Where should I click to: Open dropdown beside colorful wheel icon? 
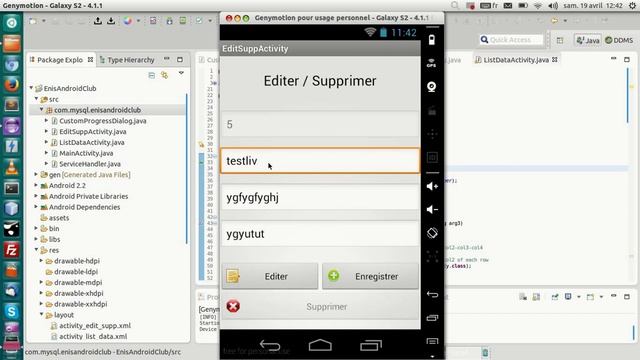[138, 21]
